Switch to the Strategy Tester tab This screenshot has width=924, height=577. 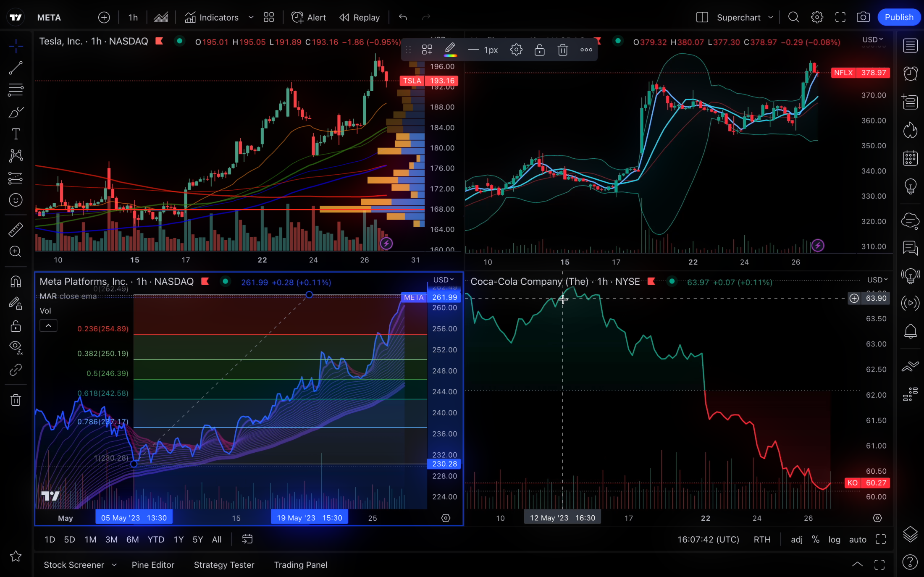224,565
